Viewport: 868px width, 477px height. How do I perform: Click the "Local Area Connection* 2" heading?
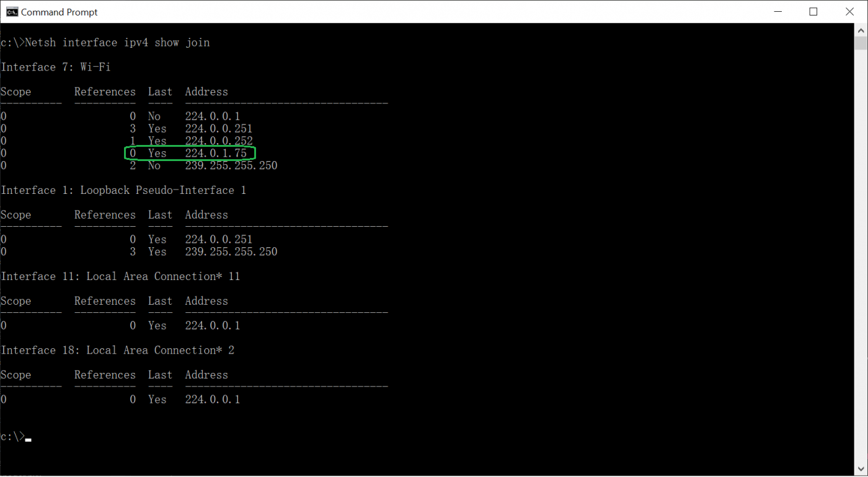[x=117, y=350]
